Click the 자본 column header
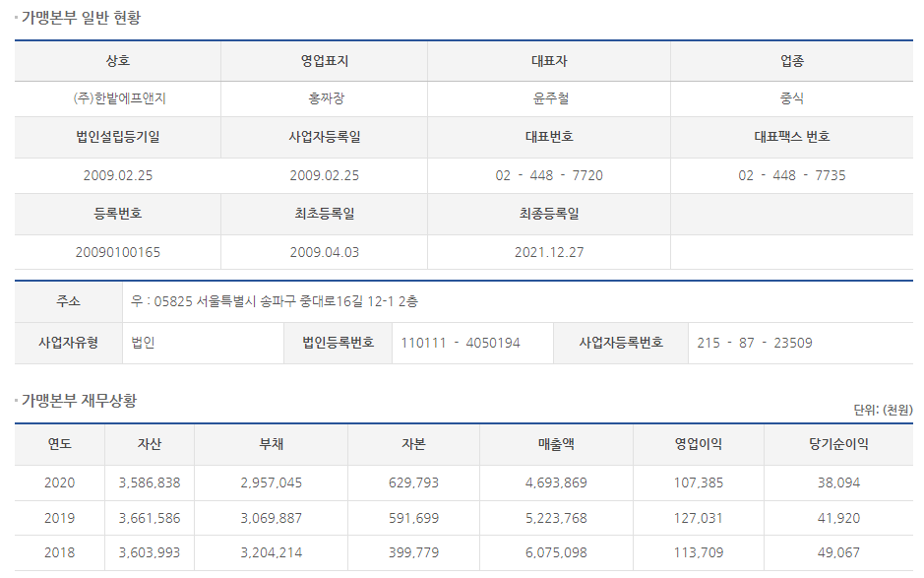The width and height of the screenshot is (924, 578). click(413, 444)
